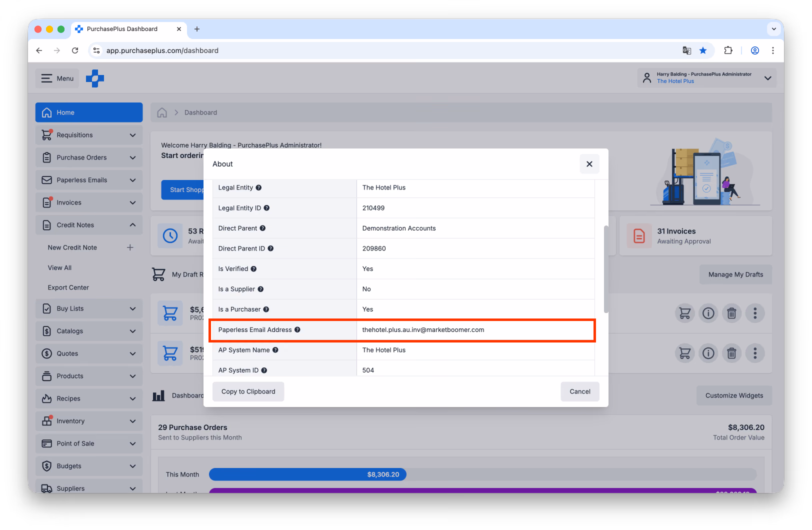Expand Buy Lists sidebar section
The height and width of the screenshot is (530, 812).
coord(89,308)
